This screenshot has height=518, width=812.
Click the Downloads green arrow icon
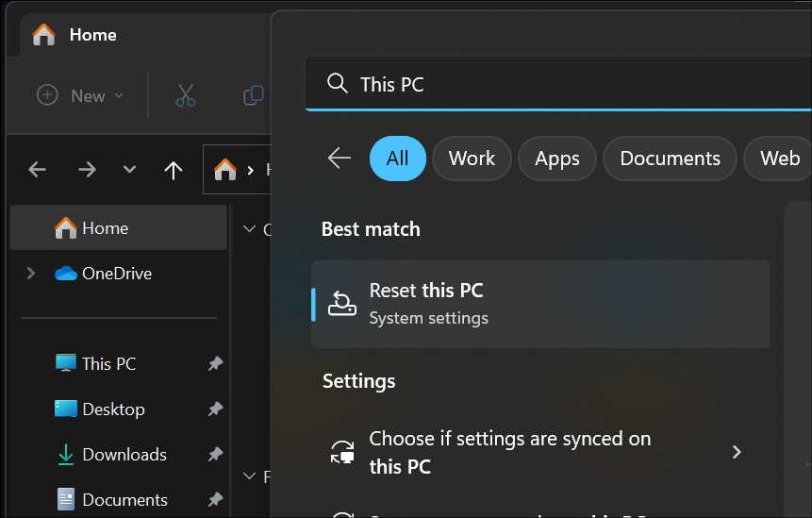pos(66,454)
